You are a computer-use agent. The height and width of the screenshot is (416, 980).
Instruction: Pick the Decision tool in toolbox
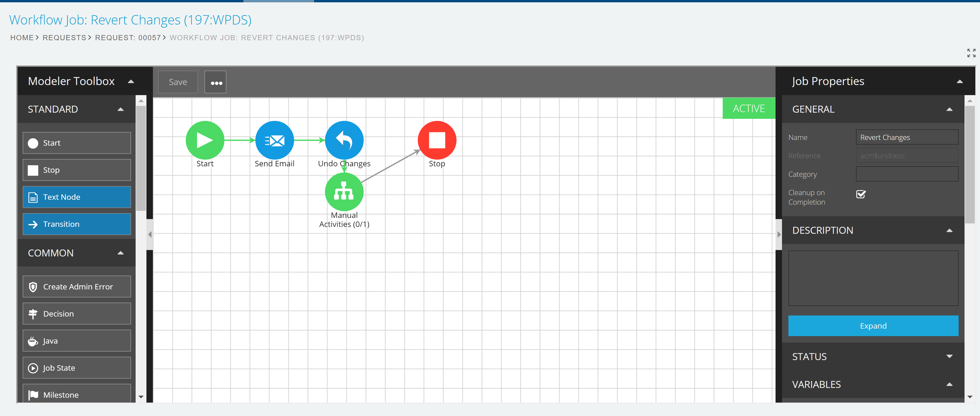pyautogui.click(x=77, y=314)
